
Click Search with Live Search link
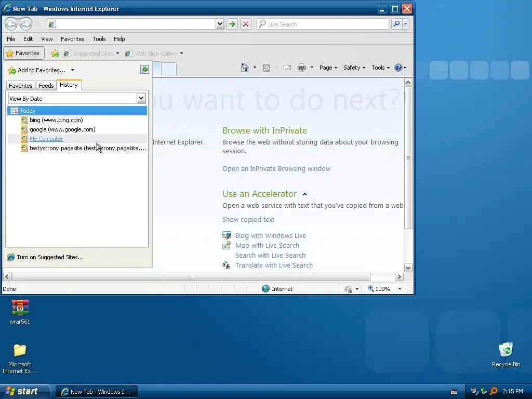(x=270, y=255)
